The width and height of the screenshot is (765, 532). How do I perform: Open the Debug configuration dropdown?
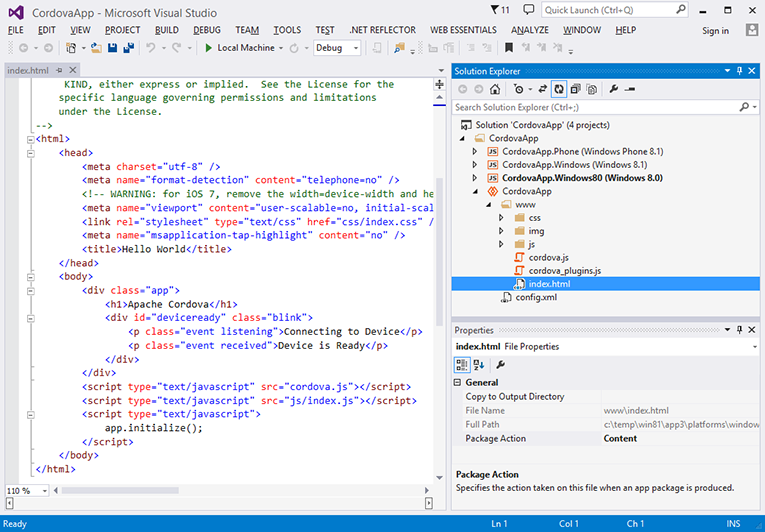tap(338, 48)
